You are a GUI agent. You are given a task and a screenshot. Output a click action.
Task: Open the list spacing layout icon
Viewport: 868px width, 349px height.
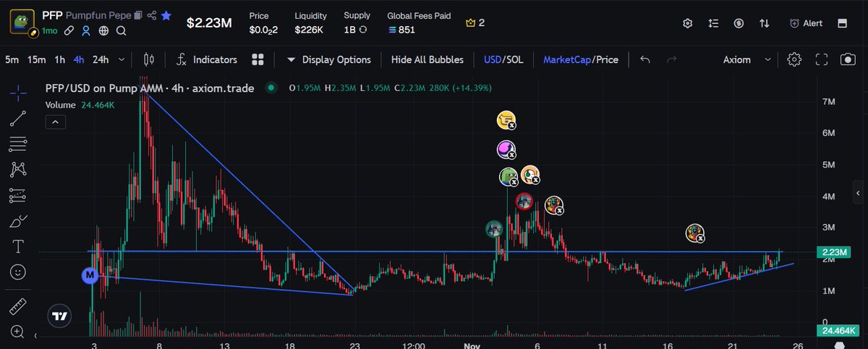tap(713, 23)
